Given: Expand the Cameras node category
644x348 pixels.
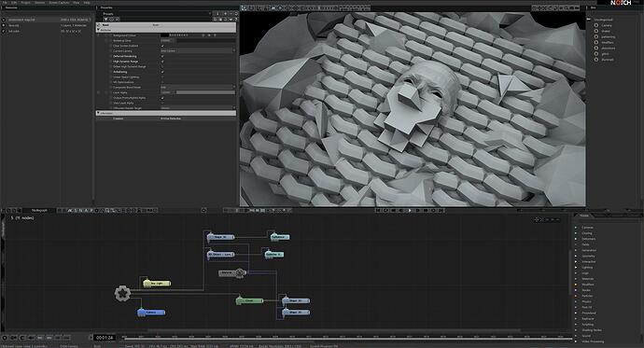Looking at the screenshot, I should point(576,228).
